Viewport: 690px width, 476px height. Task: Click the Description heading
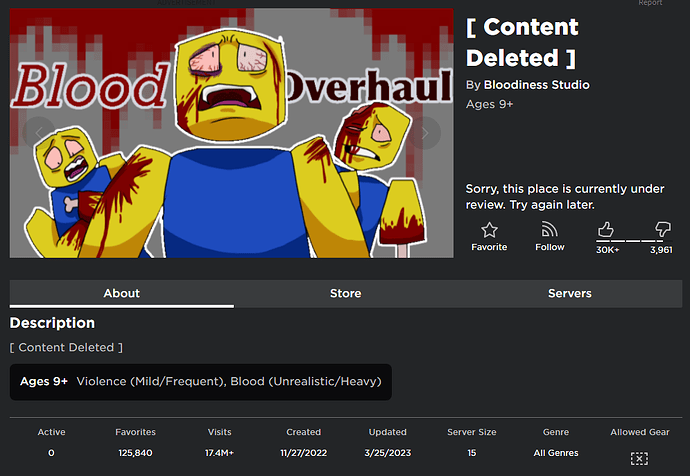coord(52,323)
